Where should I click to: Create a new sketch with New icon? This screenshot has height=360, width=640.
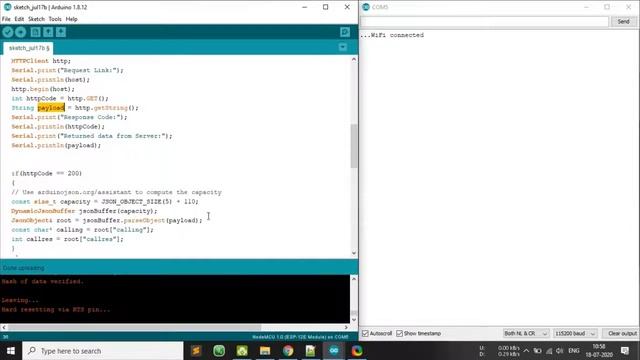(36, 32)
